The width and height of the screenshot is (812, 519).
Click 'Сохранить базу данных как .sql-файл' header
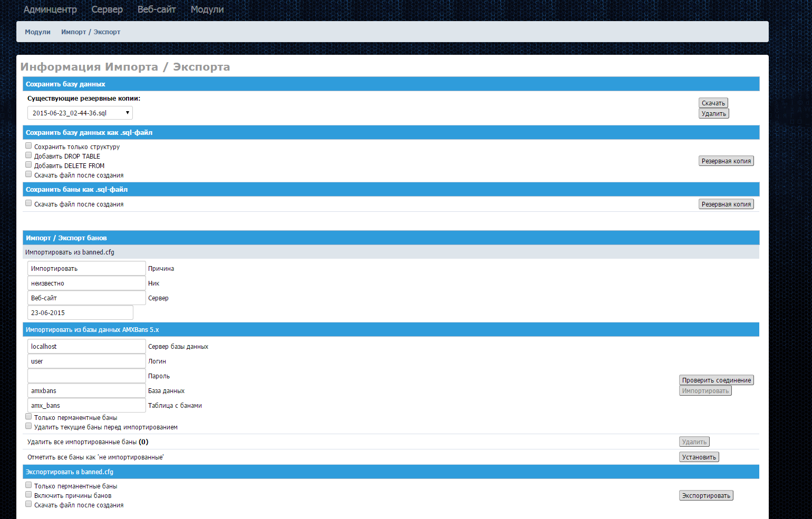[391, 132]
